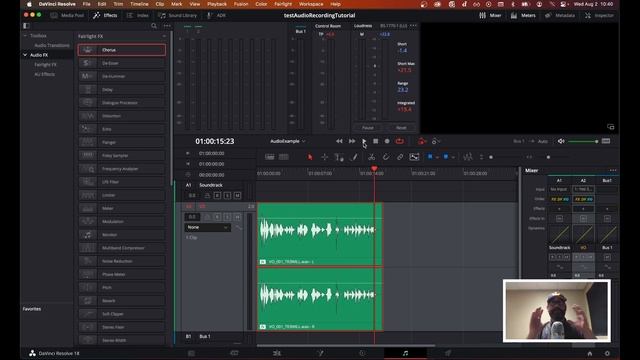
Task: Open the Media Pool panel
Action: [x=67, y=16]
